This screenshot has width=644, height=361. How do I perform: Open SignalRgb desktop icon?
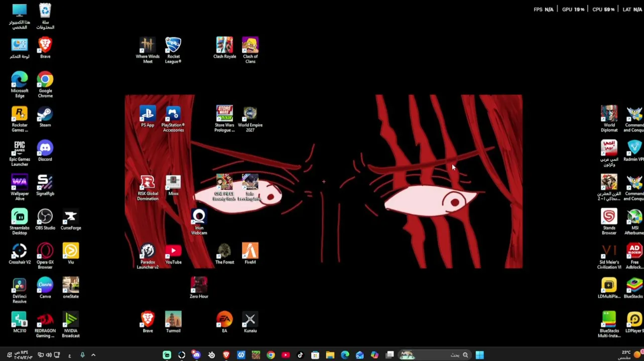pyautogui.click(x=45, y=186)
